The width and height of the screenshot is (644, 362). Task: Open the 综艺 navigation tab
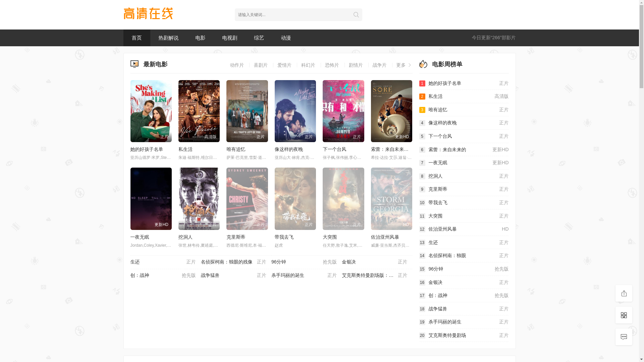pyautogui.click(x=259, y=38)
